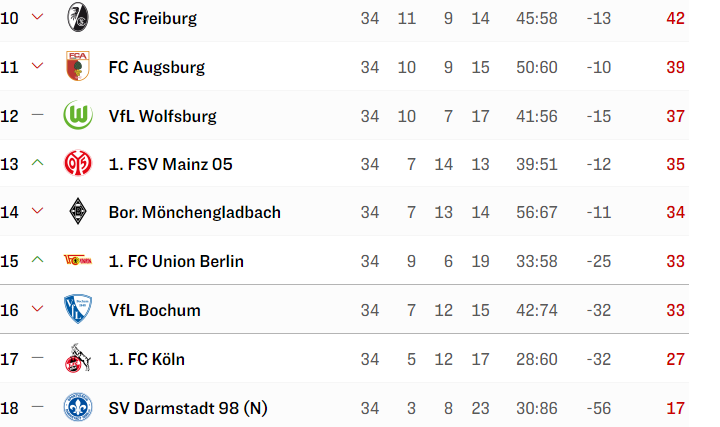
Task: Open the SC Freiburg team page
Action: pos(152,18)
